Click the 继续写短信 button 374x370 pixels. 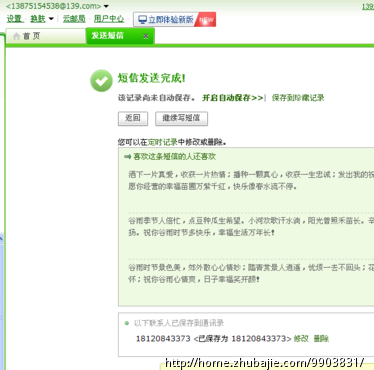[181, 118]
